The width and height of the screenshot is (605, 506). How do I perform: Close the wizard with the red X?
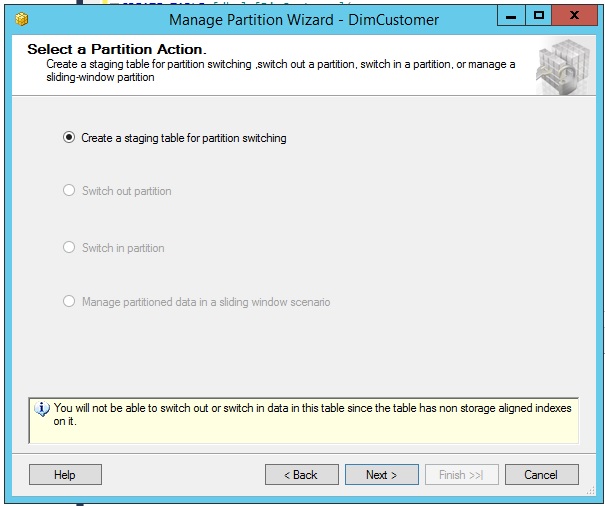point(575,15)
